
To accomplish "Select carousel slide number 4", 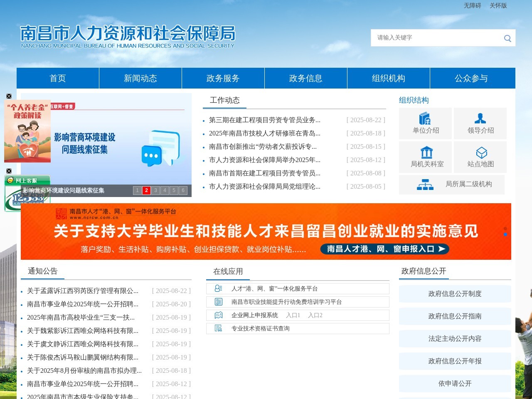I will [x=165, y=190].
